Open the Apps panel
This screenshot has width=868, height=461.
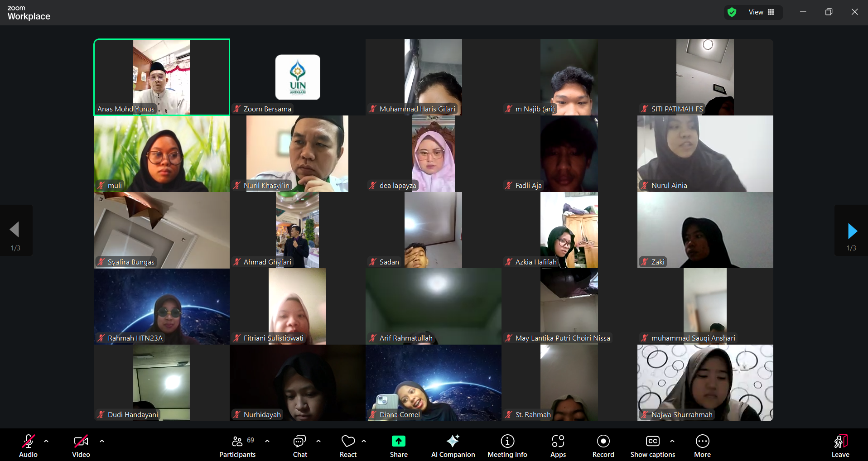[558, 446]
